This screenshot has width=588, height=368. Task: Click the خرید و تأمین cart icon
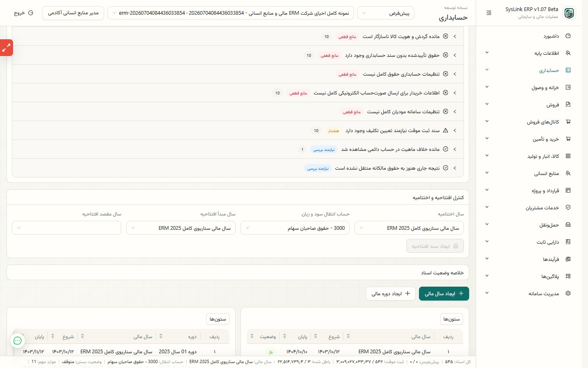click(x=568, y=139)
